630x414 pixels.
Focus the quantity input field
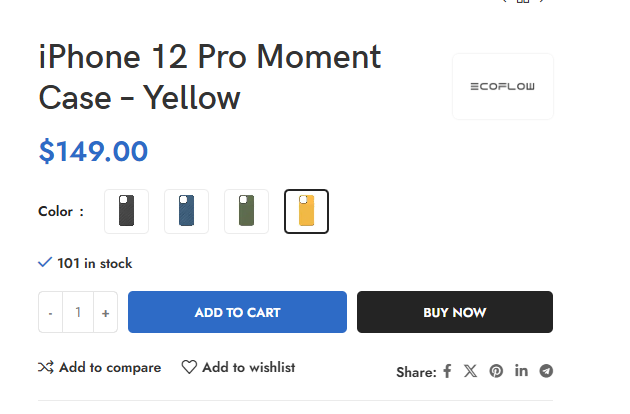click(78, 312)
